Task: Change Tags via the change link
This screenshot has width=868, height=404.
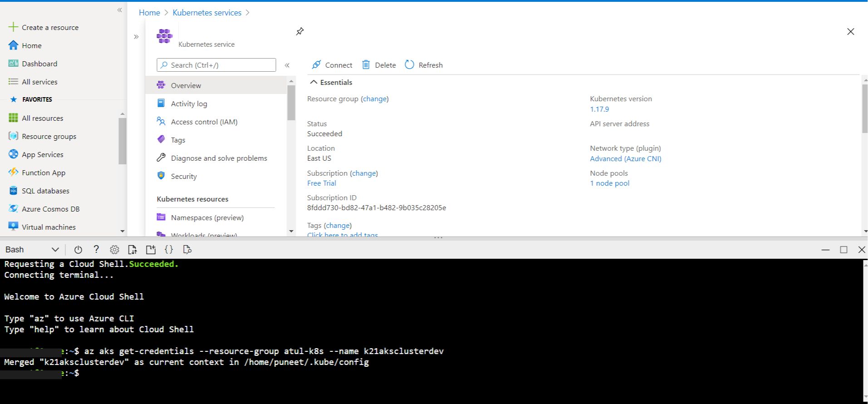Action: click(338, 225)
